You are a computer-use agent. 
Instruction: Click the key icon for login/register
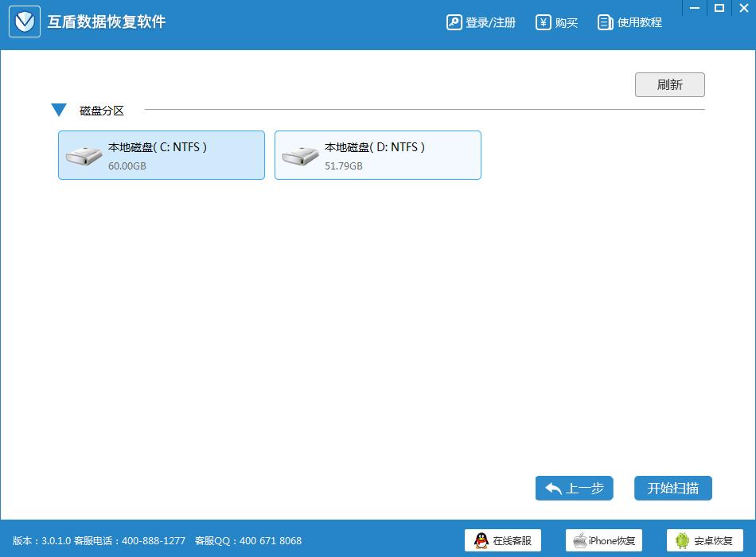click(x=454, y=22)
